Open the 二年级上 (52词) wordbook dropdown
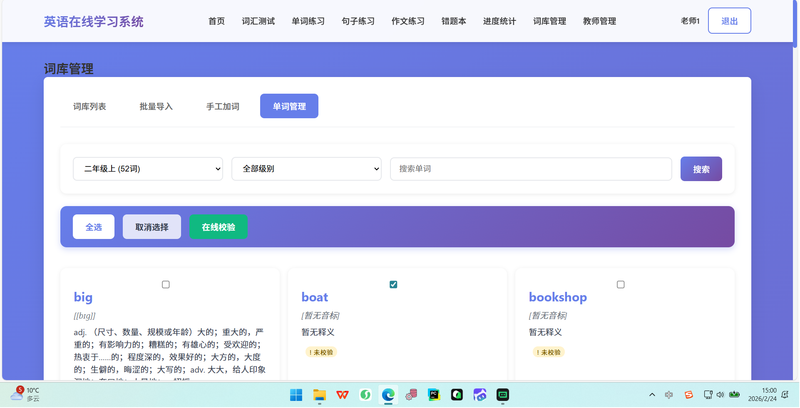The width and height of the screenshot is (800, 408). (147, 169)
